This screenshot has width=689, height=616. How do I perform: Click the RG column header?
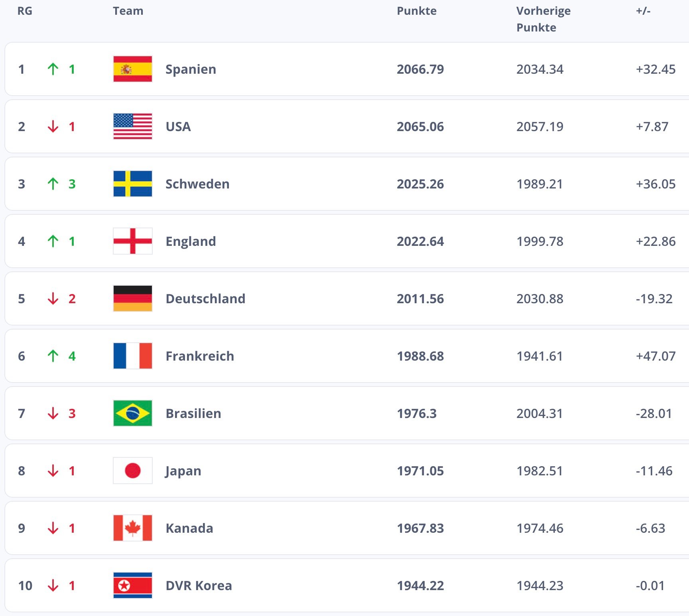(25, 11)
